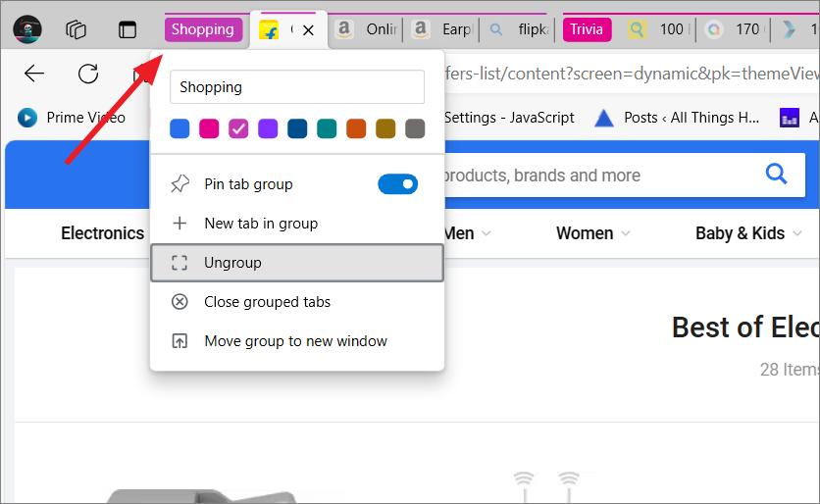Switch to the flipka search tab
820x504 pixels.
(518, 29)
